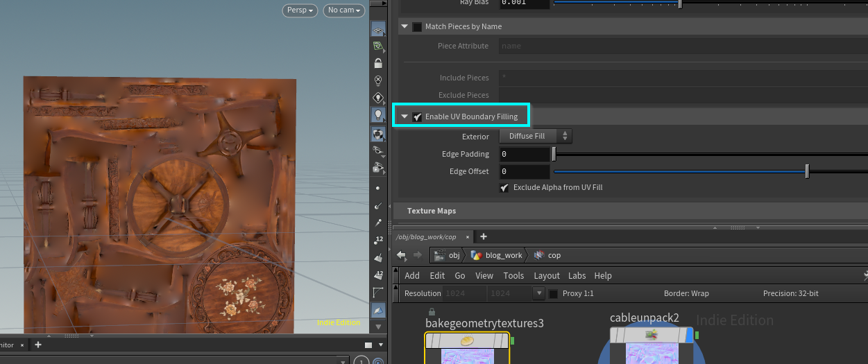This screenshot has width=868, height=364.
Task: Click the Include Pieces field
Action: [683, 78]
